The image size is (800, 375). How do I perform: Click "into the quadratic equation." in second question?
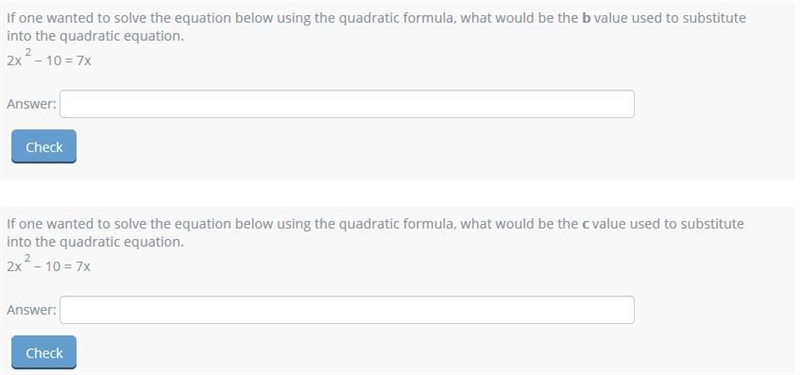[x=95, y=242]
